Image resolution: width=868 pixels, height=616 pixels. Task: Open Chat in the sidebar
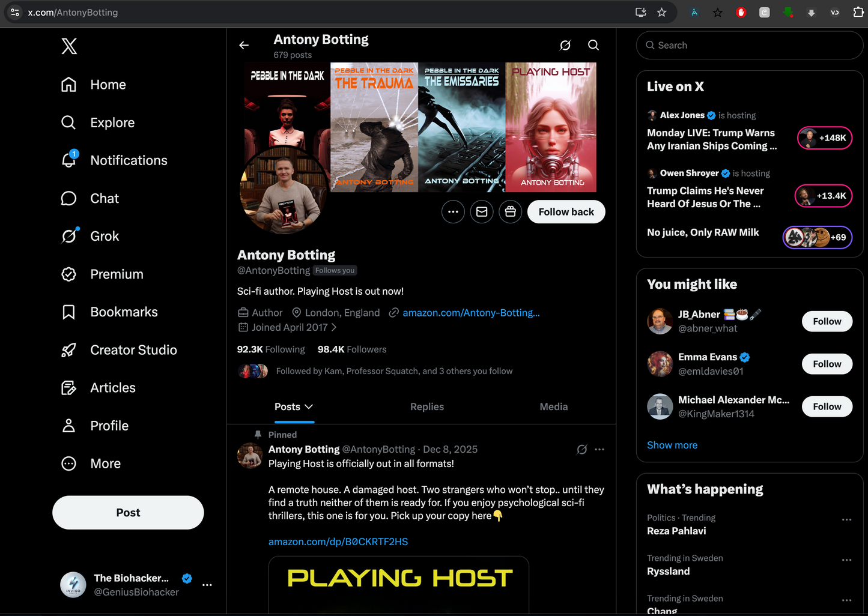[90, 198]
